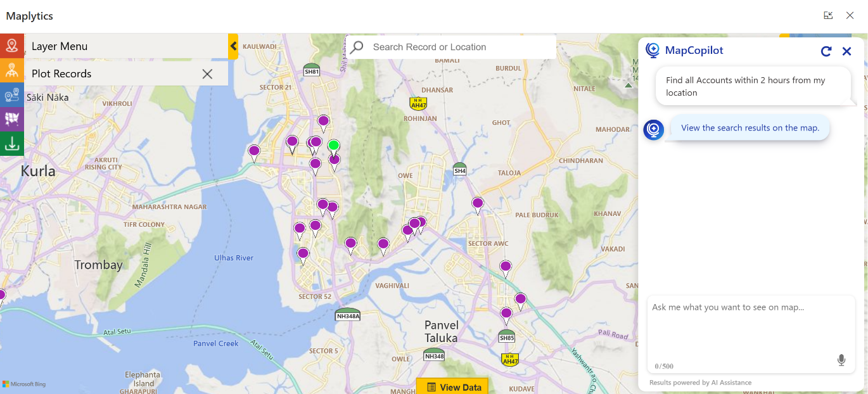This screenshot has width=868, height=394.
Task: Click 'View the search results on the map' link
Action: click(x=750, y=128)
